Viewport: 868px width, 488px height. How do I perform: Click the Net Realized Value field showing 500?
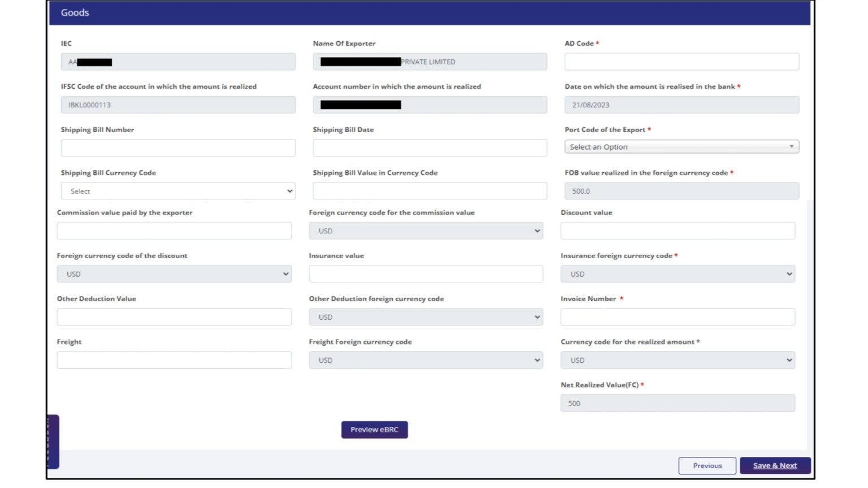tap(677, 403)
